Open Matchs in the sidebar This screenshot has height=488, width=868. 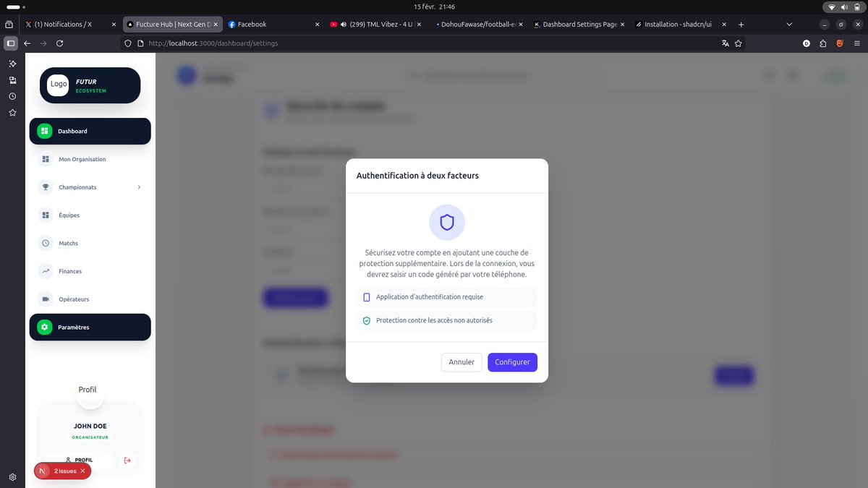click(90, 244)
